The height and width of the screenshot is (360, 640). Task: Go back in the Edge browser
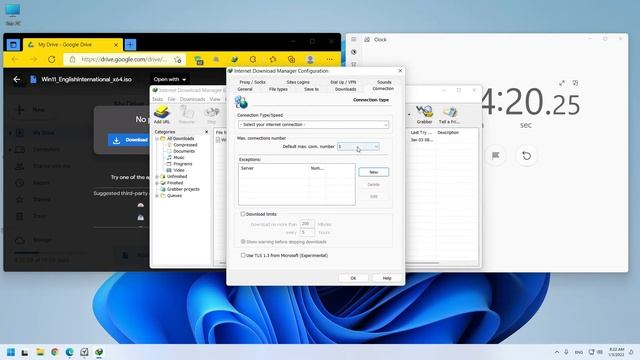tap(15, 60)
